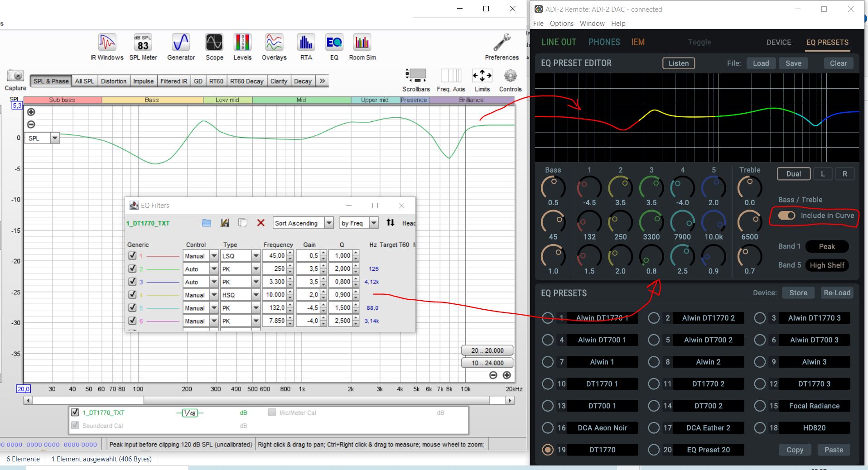
Task: Adjust Band 1 gain knob -4.5
Action: (589, 187)
